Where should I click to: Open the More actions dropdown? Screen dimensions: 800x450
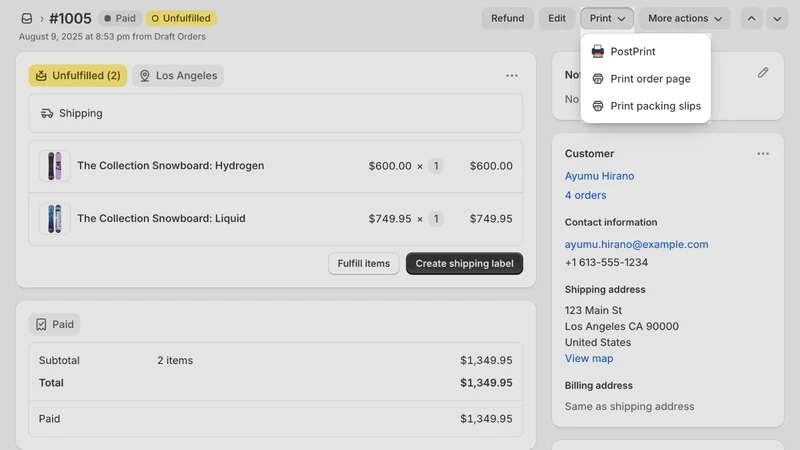(685, 18)
